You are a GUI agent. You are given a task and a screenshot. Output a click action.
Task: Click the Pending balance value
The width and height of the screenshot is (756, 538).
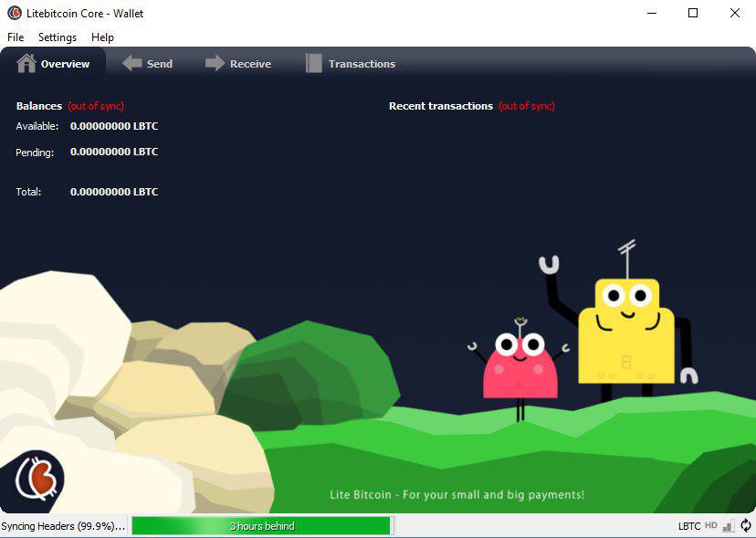(x=114, y=152)
